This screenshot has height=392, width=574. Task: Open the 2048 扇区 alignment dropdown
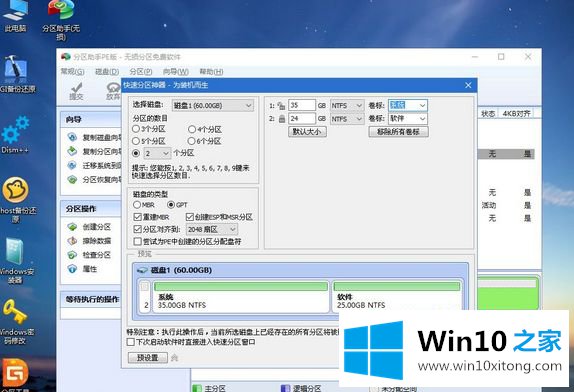[x=212, y=229]
